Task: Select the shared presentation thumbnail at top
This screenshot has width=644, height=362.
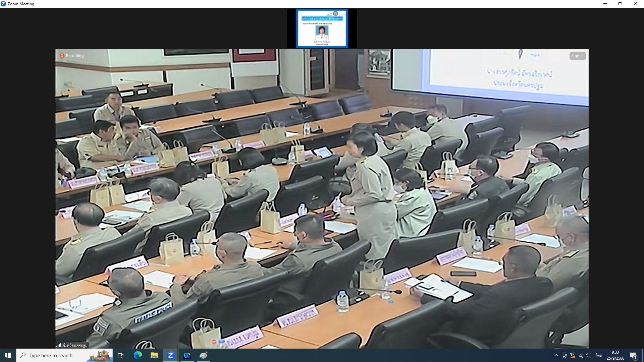Action: point(322,28)
